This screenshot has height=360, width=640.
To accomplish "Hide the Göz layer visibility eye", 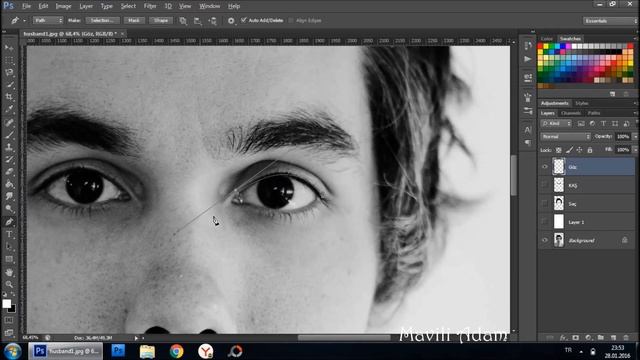I will pos(544,167).
